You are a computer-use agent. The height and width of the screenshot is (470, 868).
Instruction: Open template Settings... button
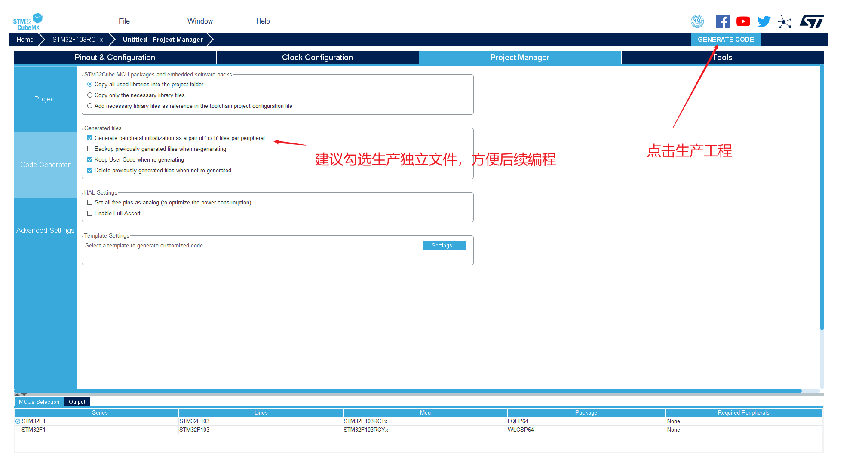point(444,246)
